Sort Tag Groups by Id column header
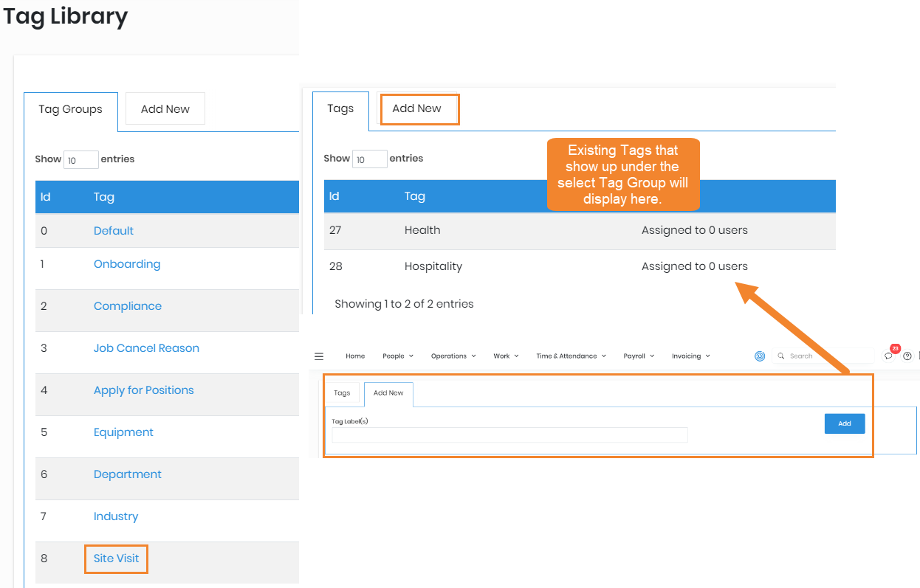The width and height of the screenshot is (920, 588). tap(46, 197)
